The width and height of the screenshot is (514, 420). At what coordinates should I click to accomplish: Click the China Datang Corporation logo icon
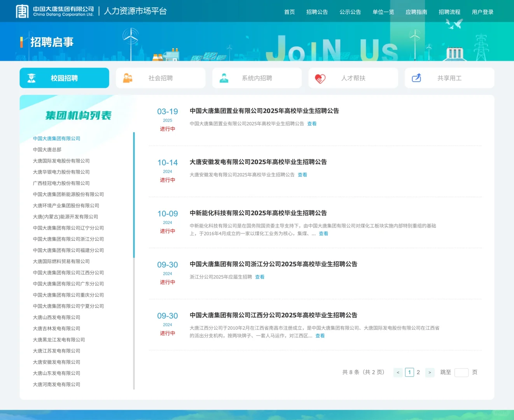(x=22, y=11)
